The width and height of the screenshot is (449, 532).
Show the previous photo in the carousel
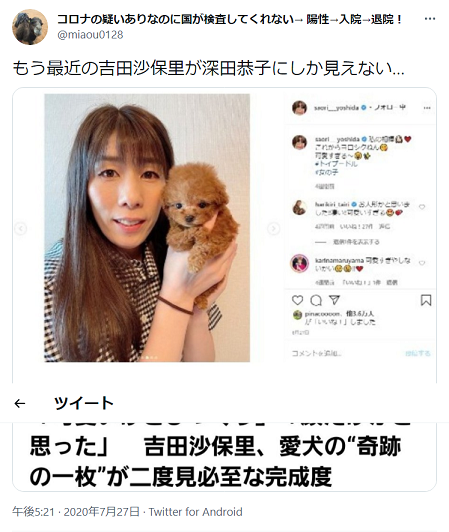pyautogui.click(x=21, y=229)
